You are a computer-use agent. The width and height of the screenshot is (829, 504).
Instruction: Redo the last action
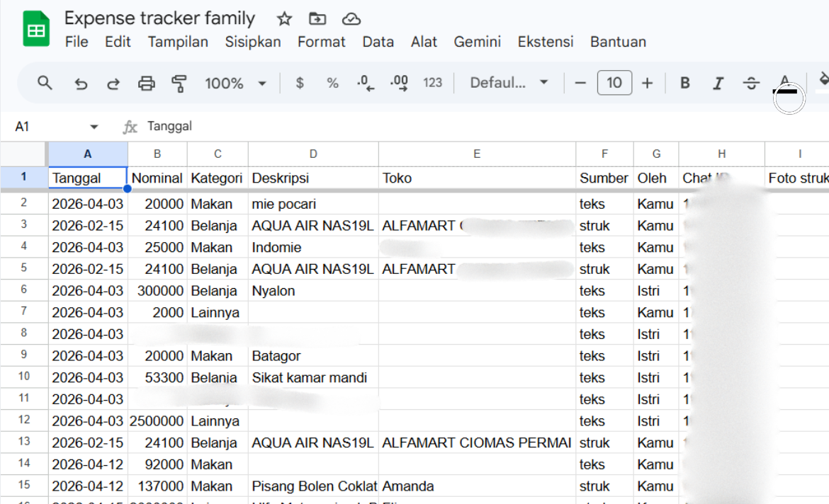(113, 84)
